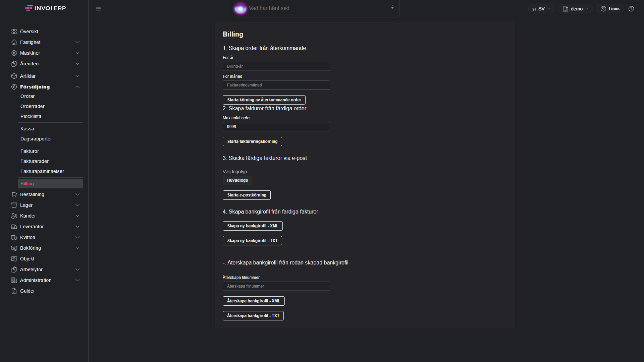The height and width of the screenshot is (362, 644).
Task: Open Fakturapåminnelser in sidebar
Action: click(x=42, y=171)
